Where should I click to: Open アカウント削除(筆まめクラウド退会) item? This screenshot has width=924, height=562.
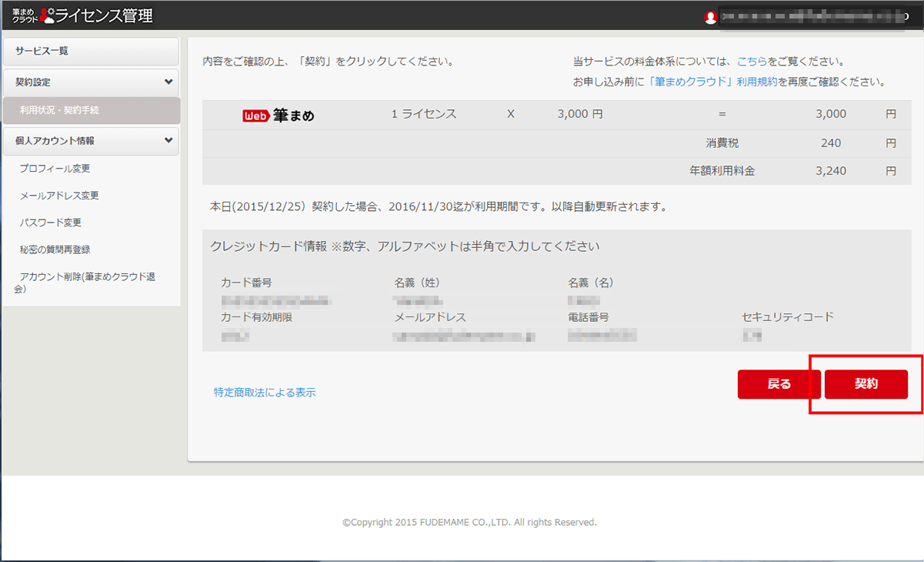85,283
